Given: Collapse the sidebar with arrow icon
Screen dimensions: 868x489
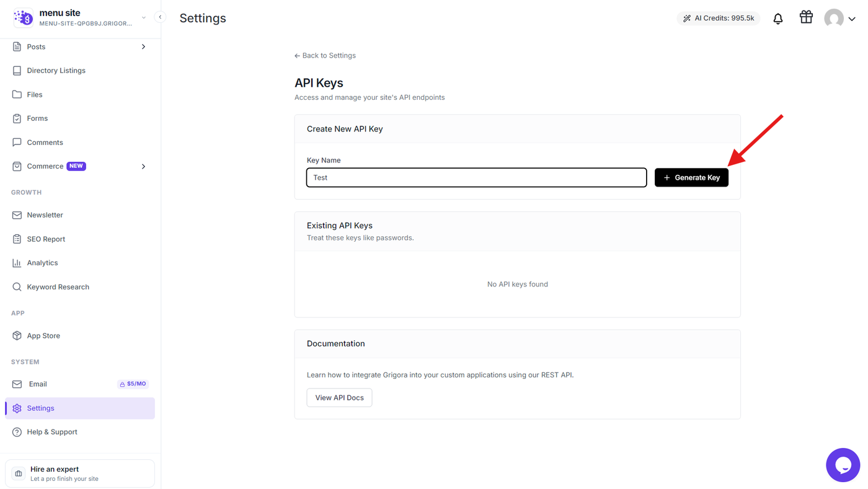Looking at the screenshot, I should [x=160, y=17].
